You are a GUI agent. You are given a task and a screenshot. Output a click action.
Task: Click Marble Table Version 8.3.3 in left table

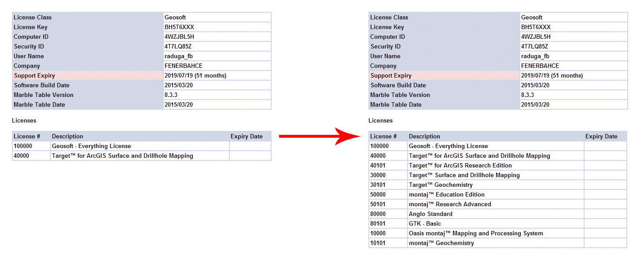(171, 95)
